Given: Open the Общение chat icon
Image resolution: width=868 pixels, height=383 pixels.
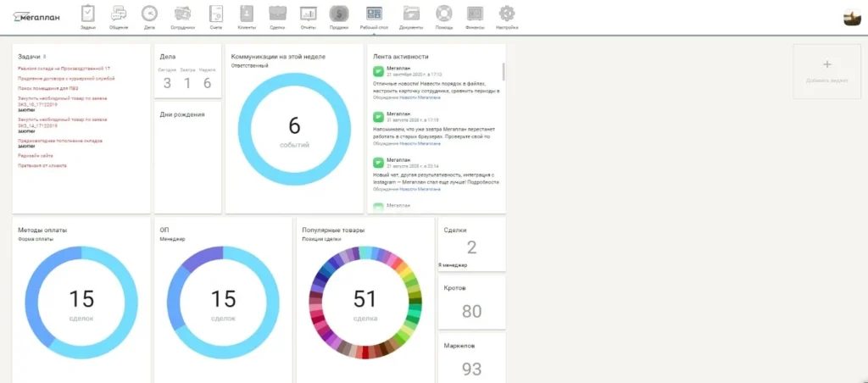Looking at the screenshot, I should 119,14.
